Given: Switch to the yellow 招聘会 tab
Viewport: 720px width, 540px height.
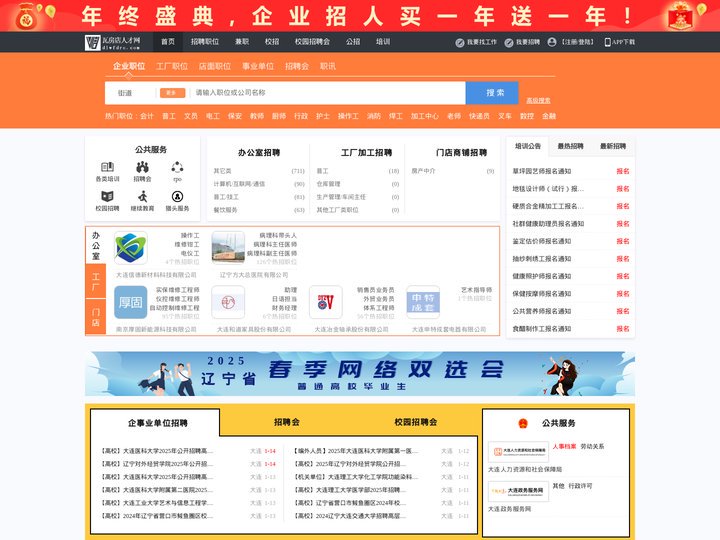Looking at the screenshot, I should point(287,422).
